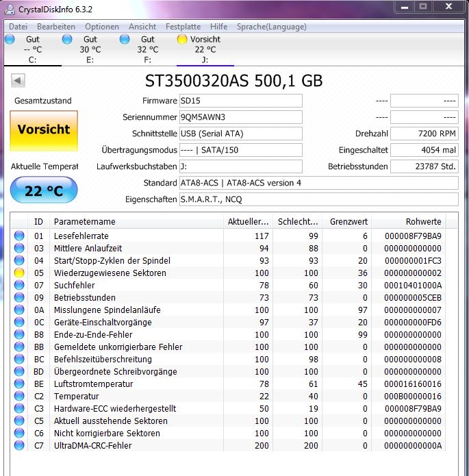469x476 pixels.
Task: Open the Sprache(Language) menu
Action: tap(271, 27)
